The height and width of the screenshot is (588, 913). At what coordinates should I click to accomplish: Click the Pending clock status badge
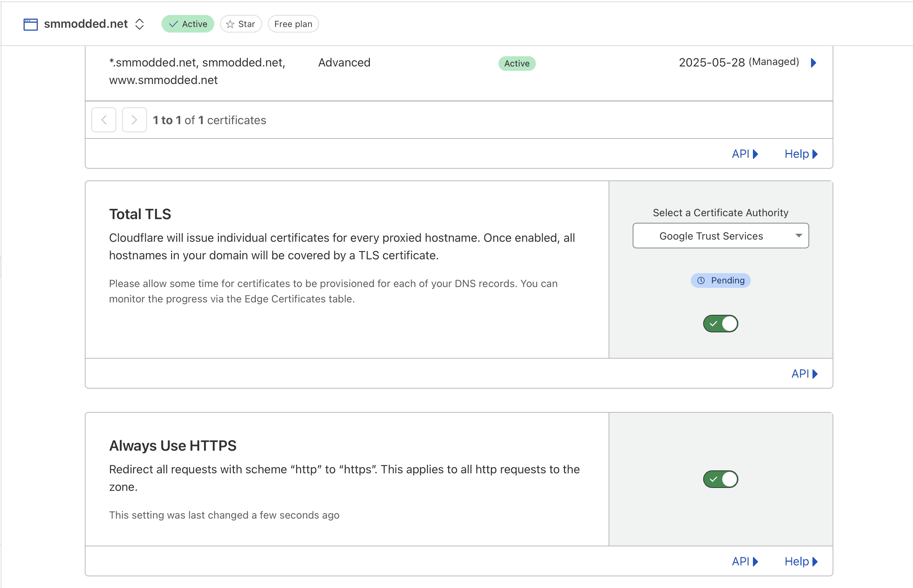tap(720, 280)
